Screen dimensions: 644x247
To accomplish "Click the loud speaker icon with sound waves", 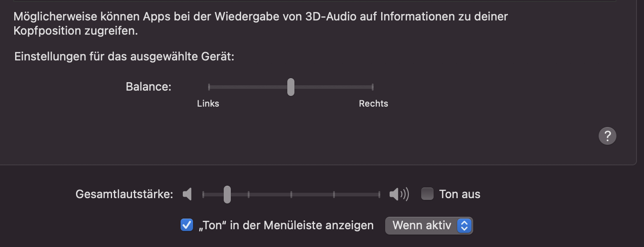I will (x=398, y=194).
